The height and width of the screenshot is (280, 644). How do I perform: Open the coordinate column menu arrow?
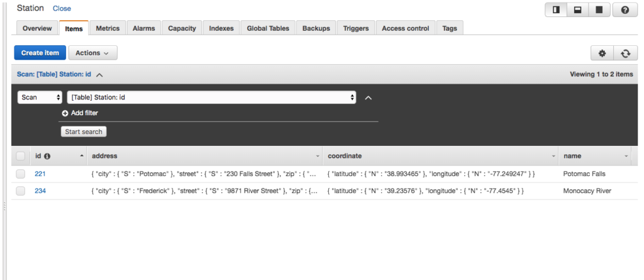553,157
